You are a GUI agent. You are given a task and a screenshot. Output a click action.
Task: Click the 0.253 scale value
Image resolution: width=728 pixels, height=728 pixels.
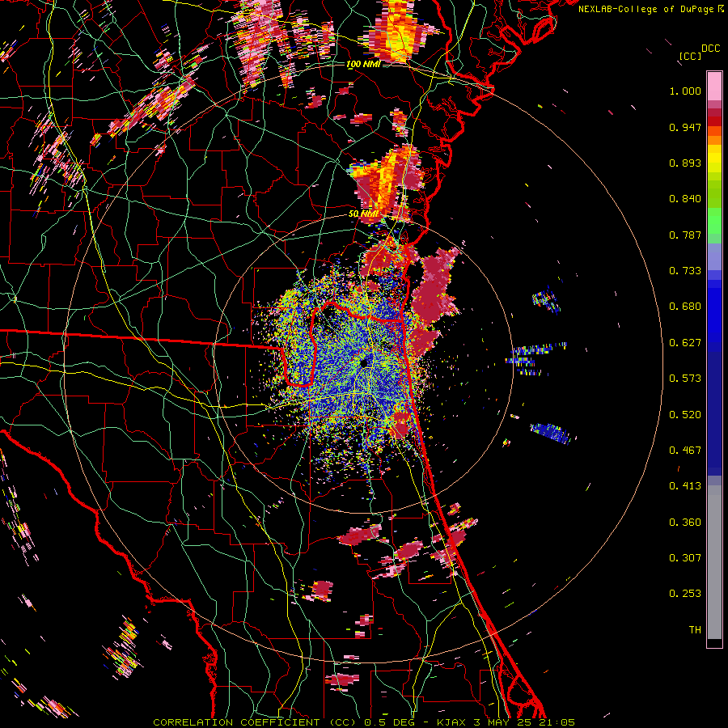click(x=685, y=594)
